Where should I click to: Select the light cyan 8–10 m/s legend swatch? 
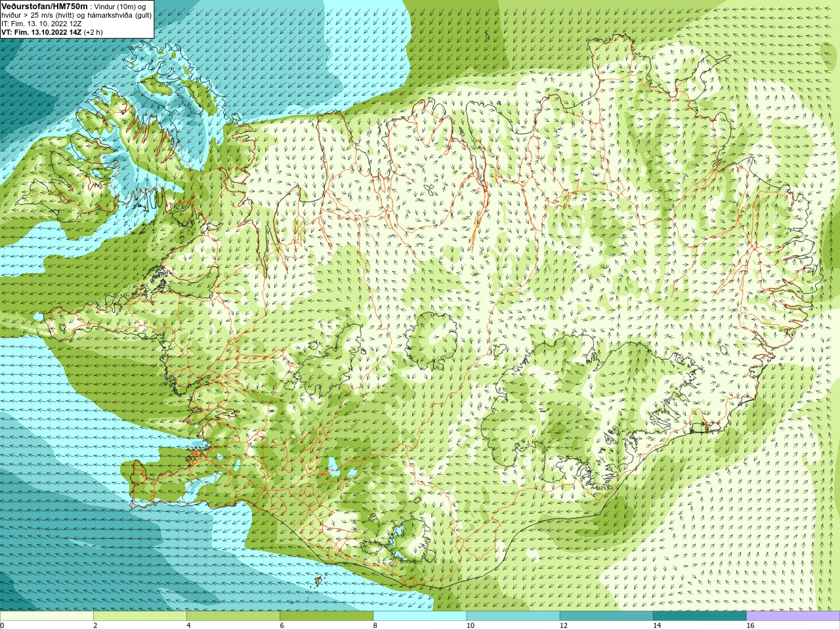point(420,616)
